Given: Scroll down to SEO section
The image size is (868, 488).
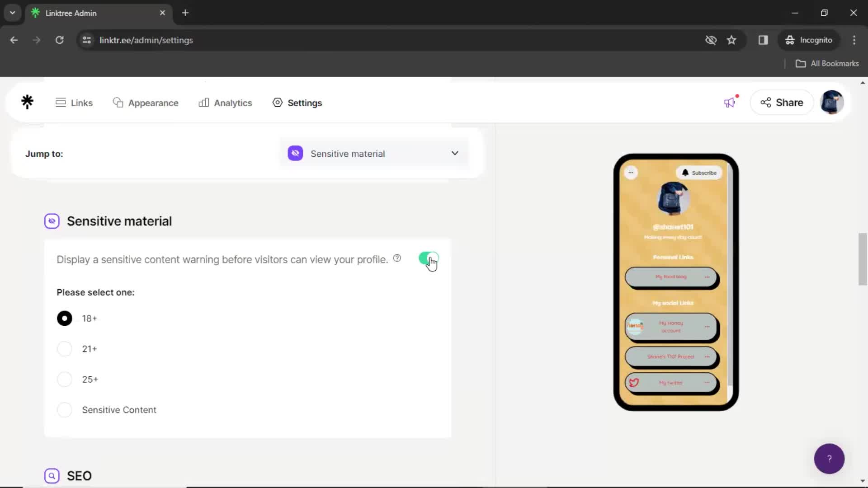Looking at the screenshot, I should pyautogui.click(x=79, y=475).
